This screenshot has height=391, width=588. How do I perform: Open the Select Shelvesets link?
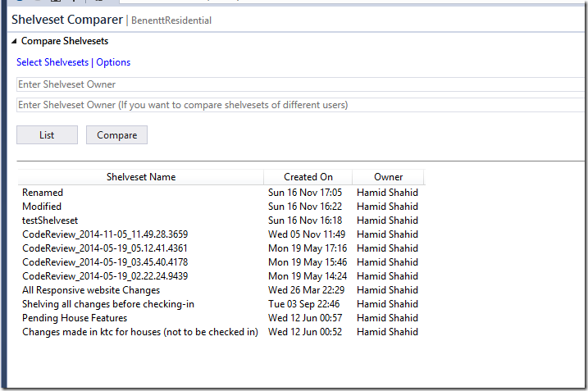coord(52,62)
